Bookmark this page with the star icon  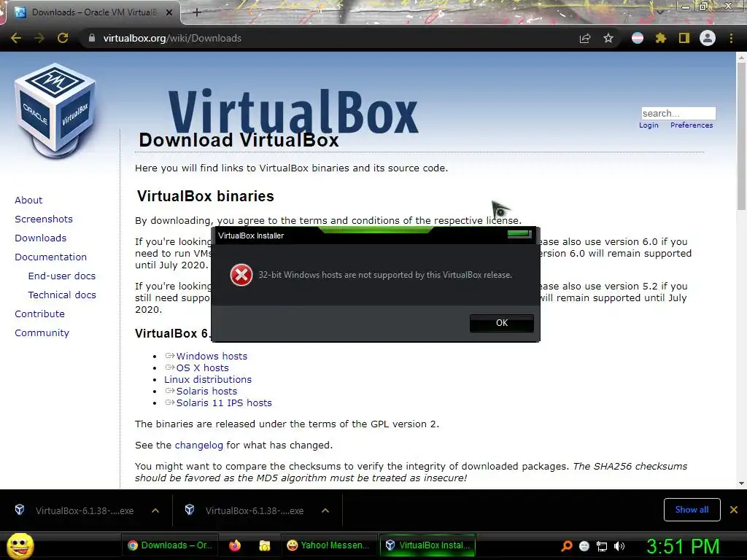point(608,38)
